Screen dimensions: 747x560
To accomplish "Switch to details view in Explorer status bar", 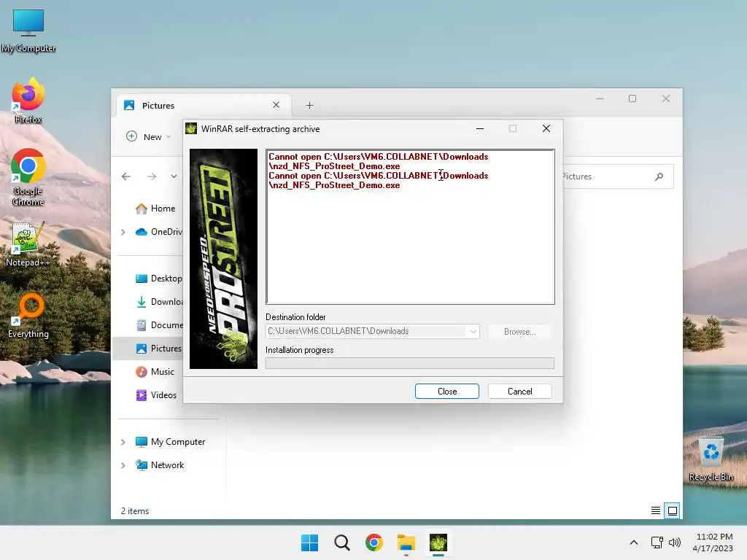I will pos(656,511).
